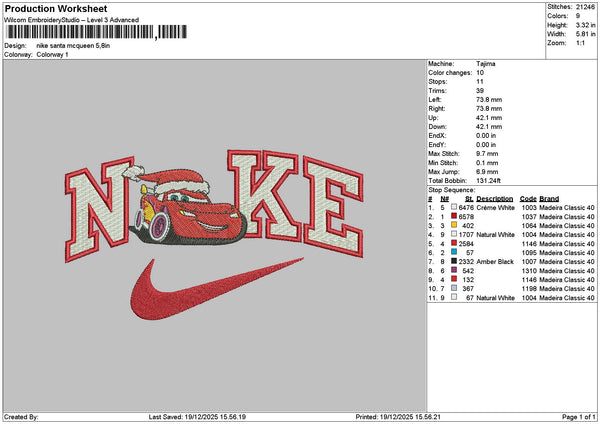Viewport: 600px width, 424px height.
Task: Select the red swatch with 132 stitches
Action: click(454, 279)
